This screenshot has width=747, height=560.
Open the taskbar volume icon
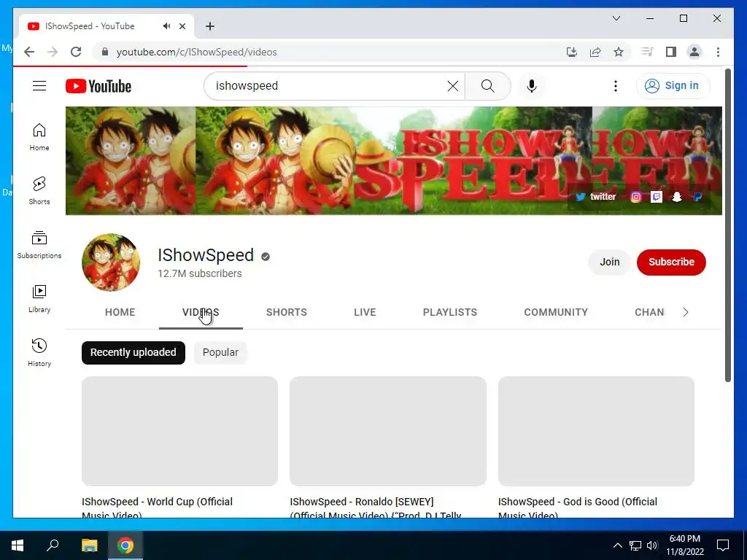(652, 545)
